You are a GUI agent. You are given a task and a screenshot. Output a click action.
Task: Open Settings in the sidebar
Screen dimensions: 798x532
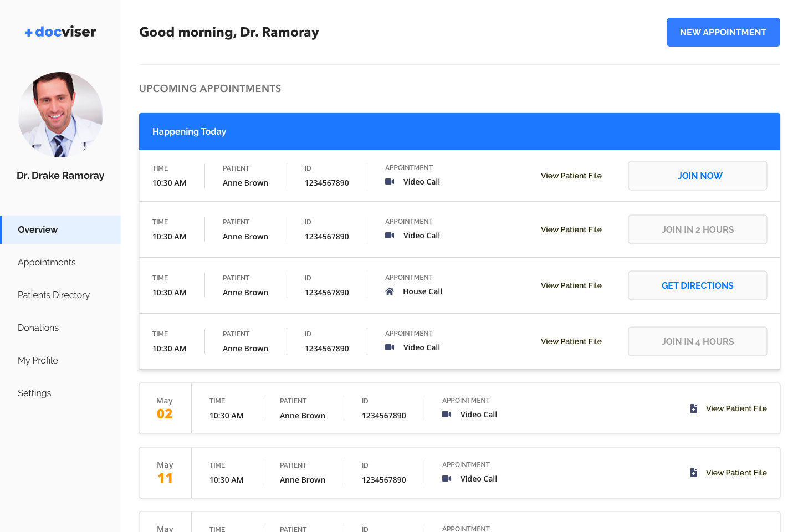tap(34, 393)
